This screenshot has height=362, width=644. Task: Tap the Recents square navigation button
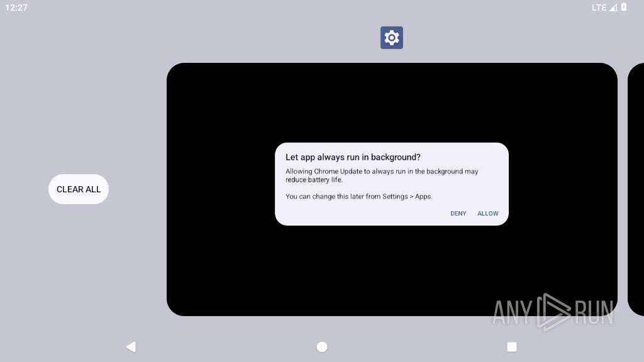click(512, 347)
